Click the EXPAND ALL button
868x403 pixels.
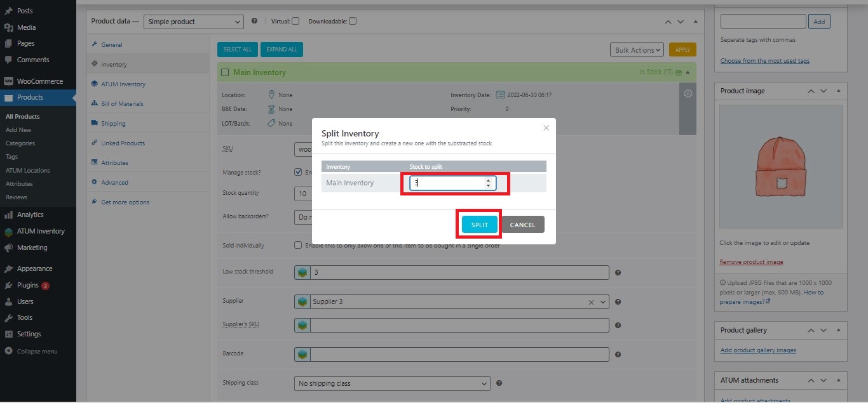pos(282,50)
